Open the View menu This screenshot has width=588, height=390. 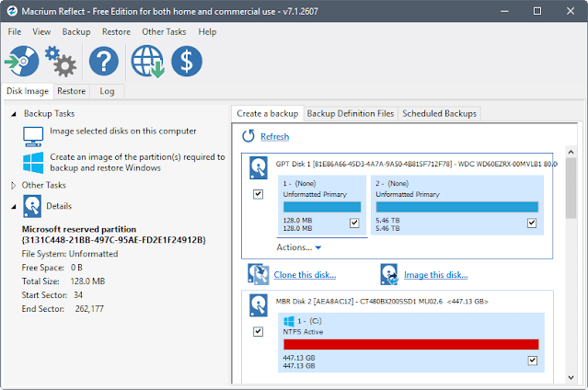pos(41,32)
